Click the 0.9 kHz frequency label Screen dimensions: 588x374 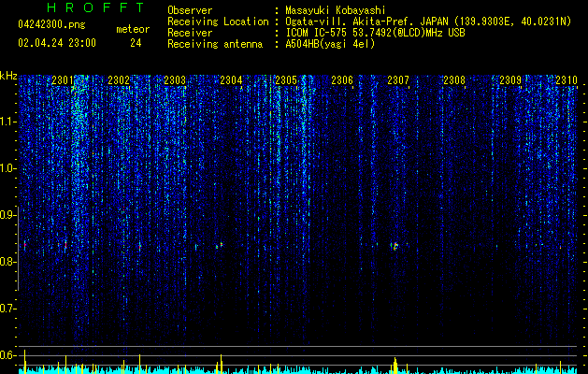pos(8,215)
